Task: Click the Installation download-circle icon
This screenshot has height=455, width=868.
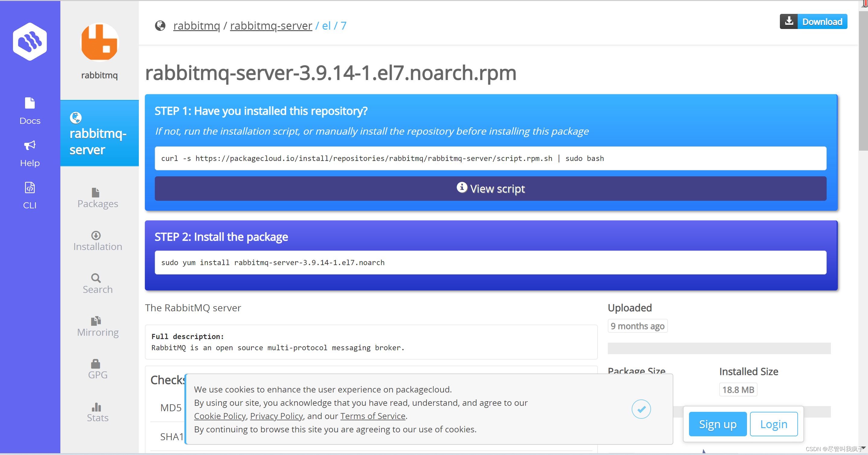Action: click(x=96, y=235)
